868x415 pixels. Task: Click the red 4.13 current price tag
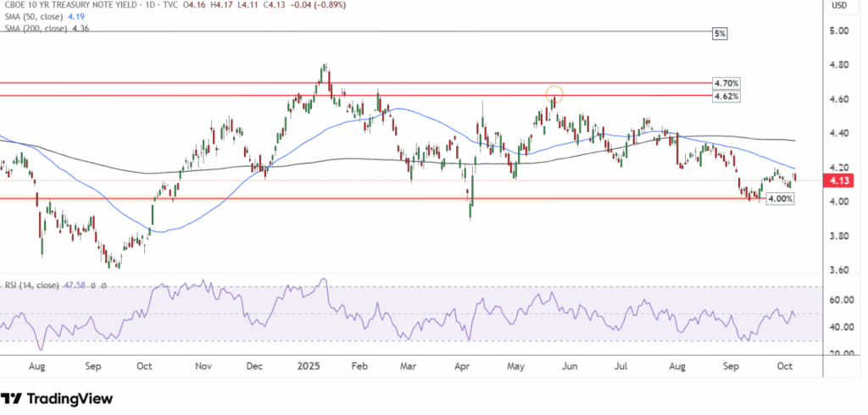[839, 180]
